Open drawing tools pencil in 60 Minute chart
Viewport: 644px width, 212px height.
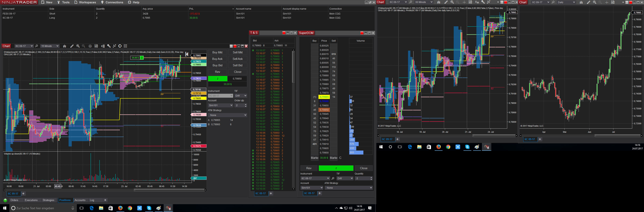click(446, 2)
